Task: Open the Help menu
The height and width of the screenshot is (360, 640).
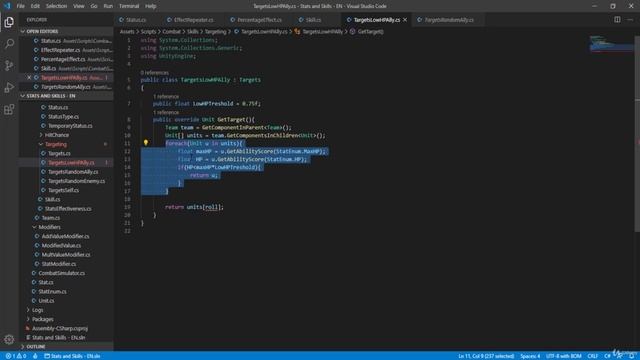Action: [x=151, y=6]
